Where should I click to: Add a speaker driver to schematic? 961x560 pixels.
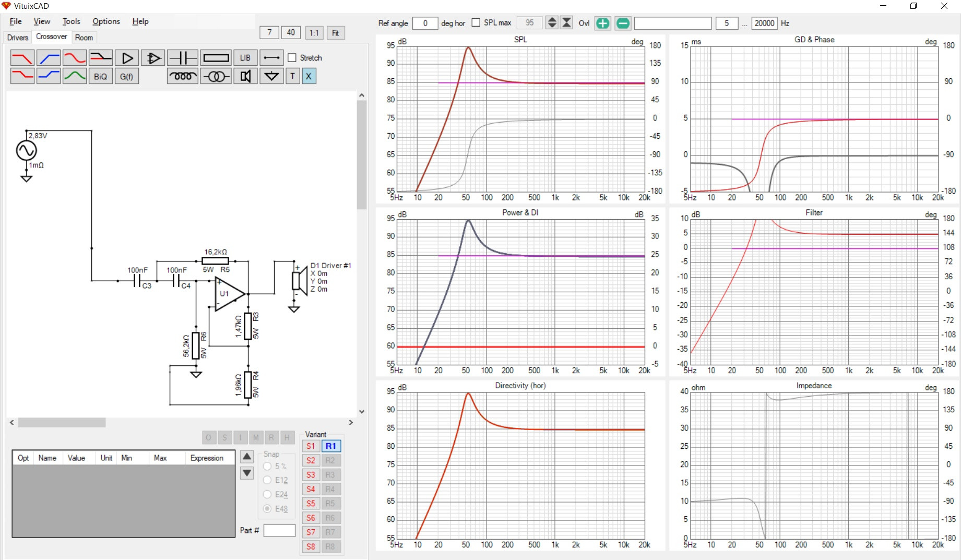[x=245, y=77]
